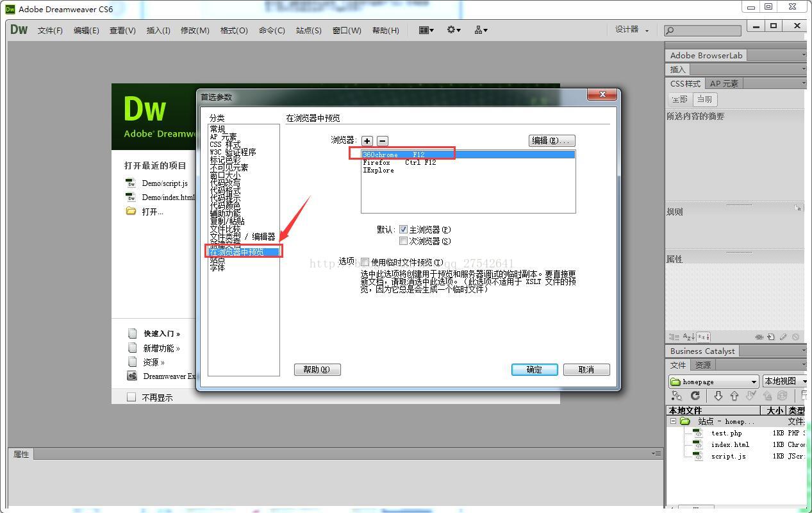Click the category view icon in CSS properties

[x=674, y=337]
